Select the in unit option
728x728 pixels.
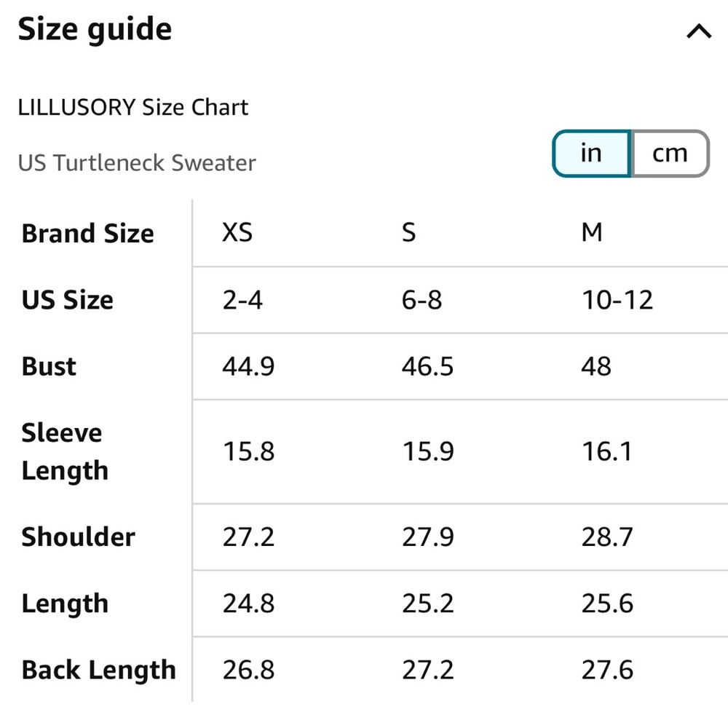point(591,153)
